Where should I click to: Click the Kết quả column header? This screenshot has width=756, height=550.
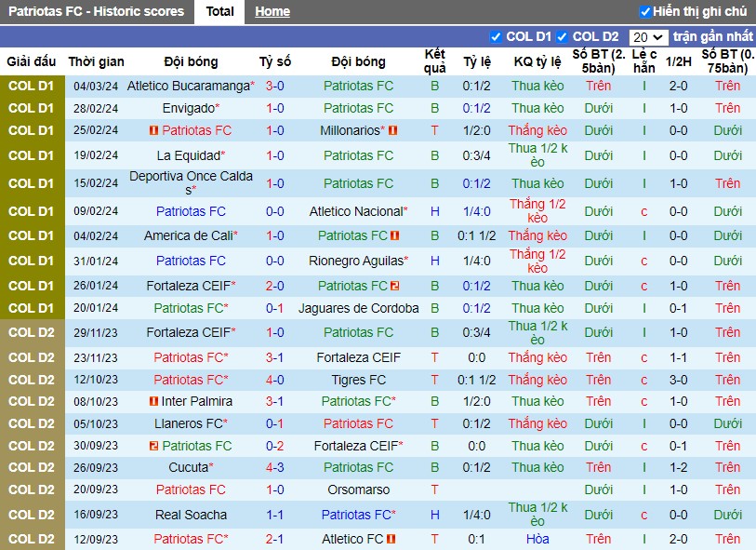tap(434, 61)
